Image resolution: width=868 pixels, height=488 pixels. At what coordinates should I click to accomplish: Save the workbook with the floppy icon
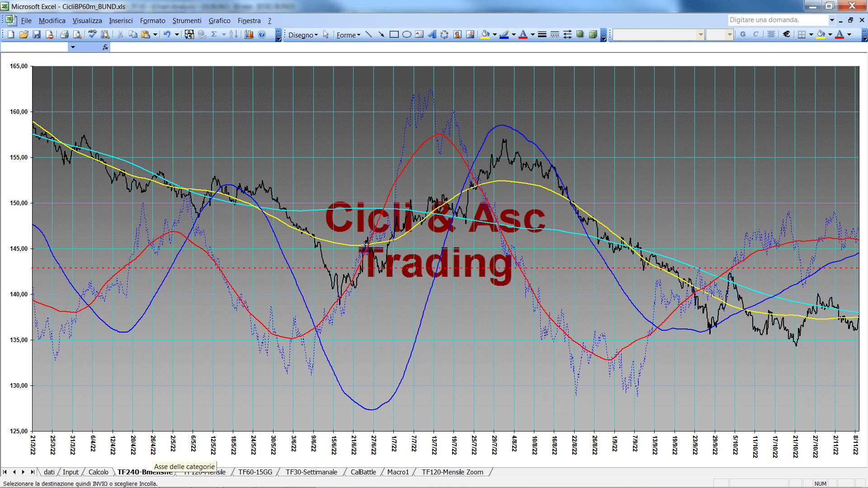[x=37, y=34]
